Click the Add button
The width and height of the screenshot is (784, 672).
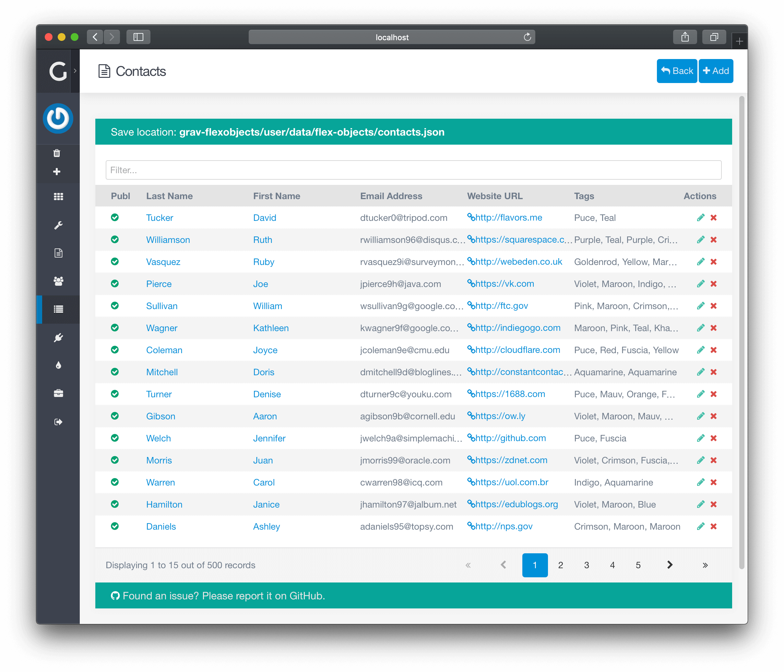pyautogui.click(x=716, y=71)
